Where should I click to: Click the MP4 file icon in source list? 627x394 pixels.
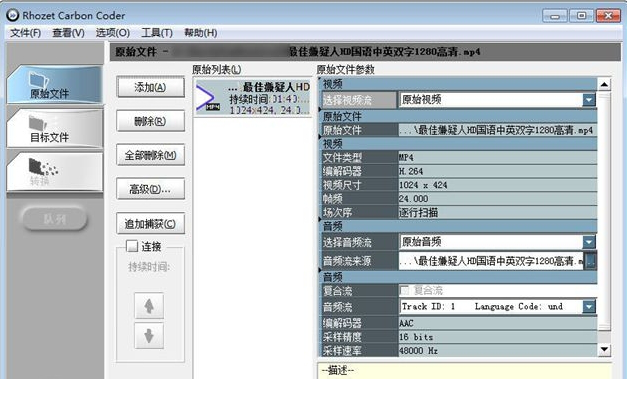(207, 99)
